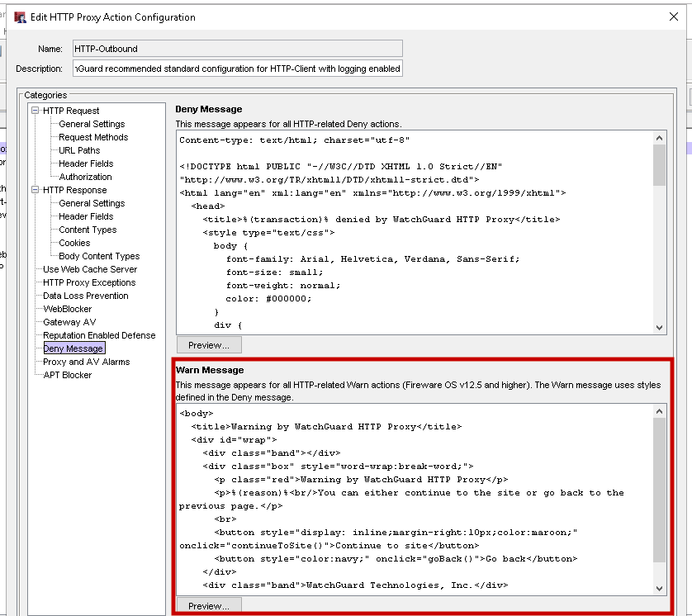Click the Warning title tag line
This screenshot has height=616, width=692.
pos(326,427)
